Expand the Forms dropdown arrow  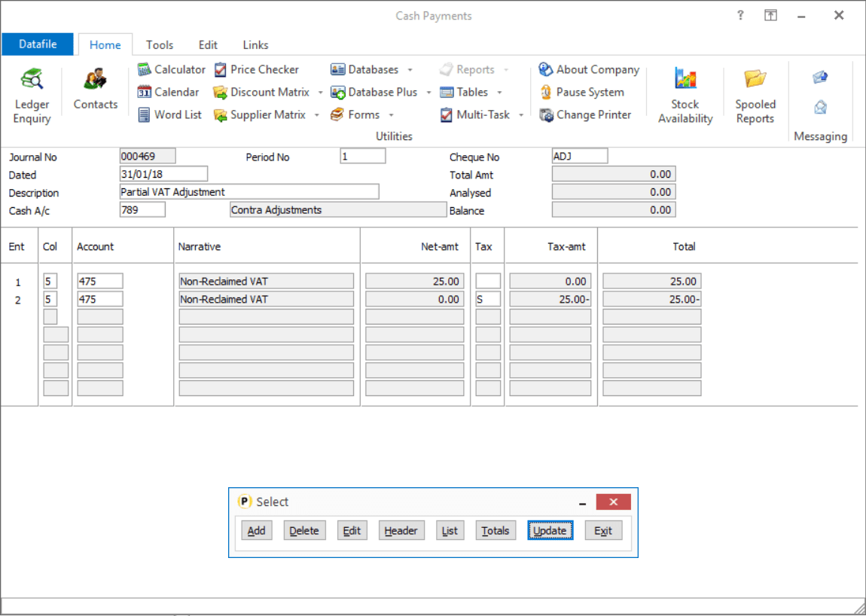(391, 115)
